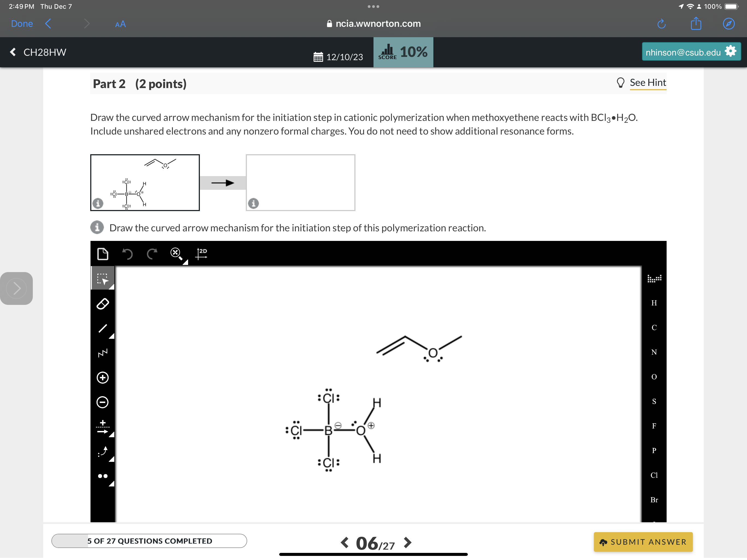747x560 pixels.
Task: Pick the chain/zigzag bond tool
Action: [103, 352]
